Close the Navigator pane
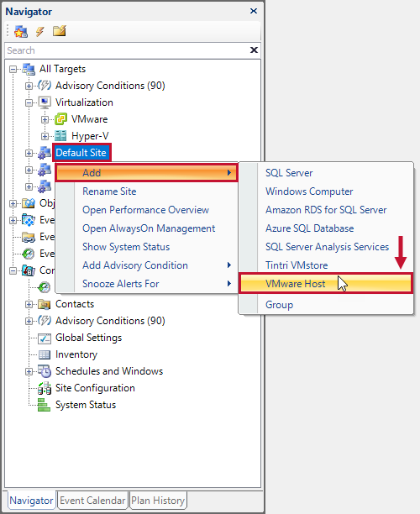The width and height of the screenshot is (420, 514). [254, 11]
